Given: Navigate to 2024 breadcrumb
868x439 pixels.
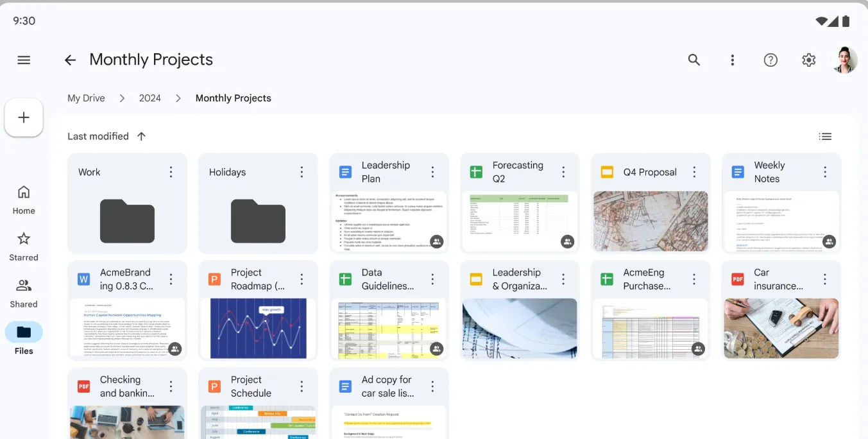Looking at the screenshot, I should pos(150,98).
